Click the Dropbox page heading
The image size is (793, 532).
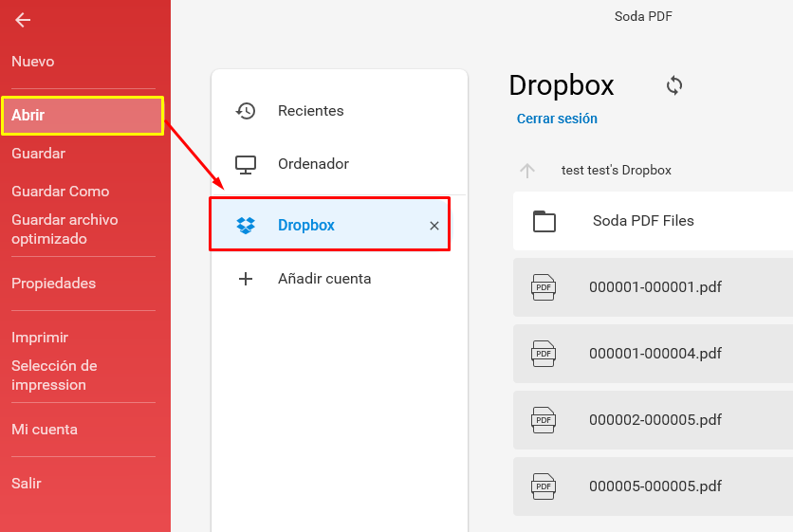561,85
